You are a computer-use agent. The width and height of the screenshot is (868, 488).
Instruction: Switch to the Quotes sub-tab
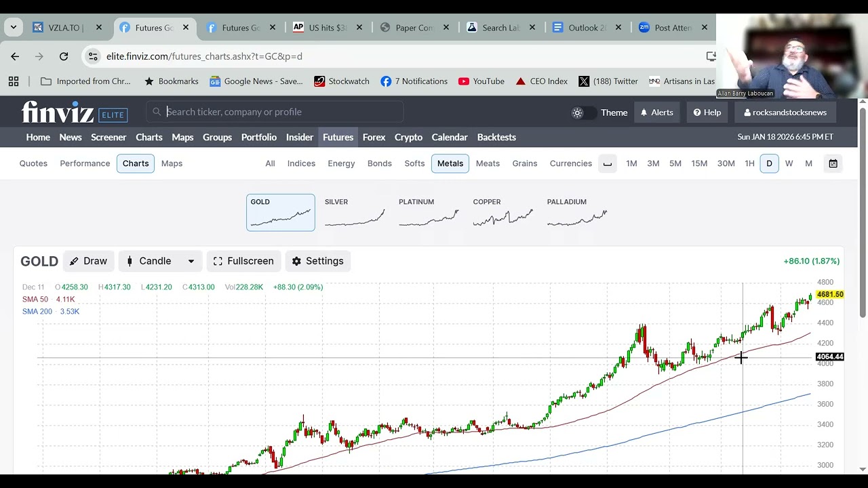tap(33, 163)
